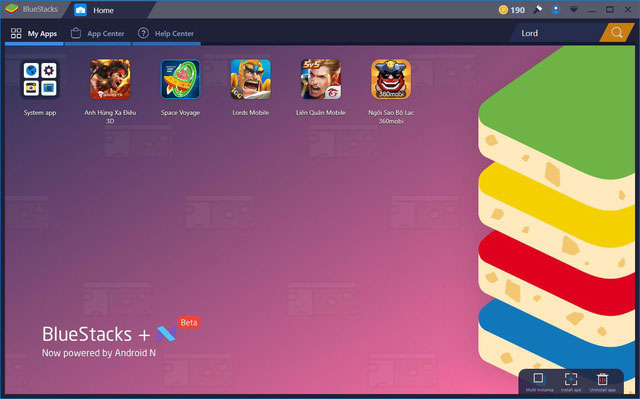Click the Now powered by Android N text
This screenshot has width=640, height=399.
coord(99,353)
